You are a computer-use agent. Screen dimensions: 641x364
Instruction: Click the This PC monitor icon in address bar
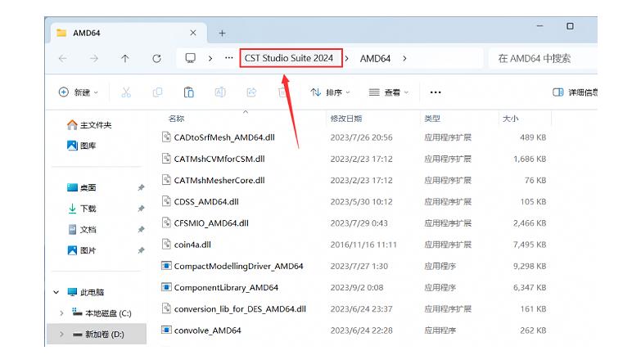tap(191, 58)
